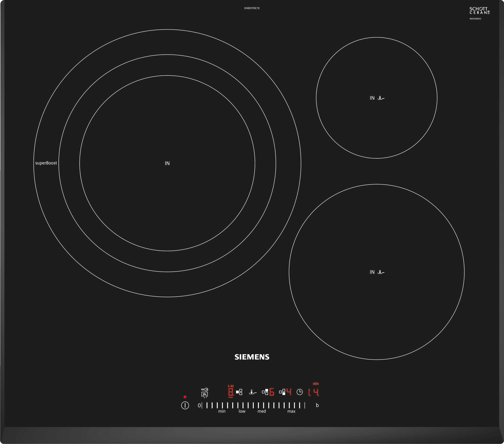Set power level at the min mark
504x444 pixels.
coord(222,405)
